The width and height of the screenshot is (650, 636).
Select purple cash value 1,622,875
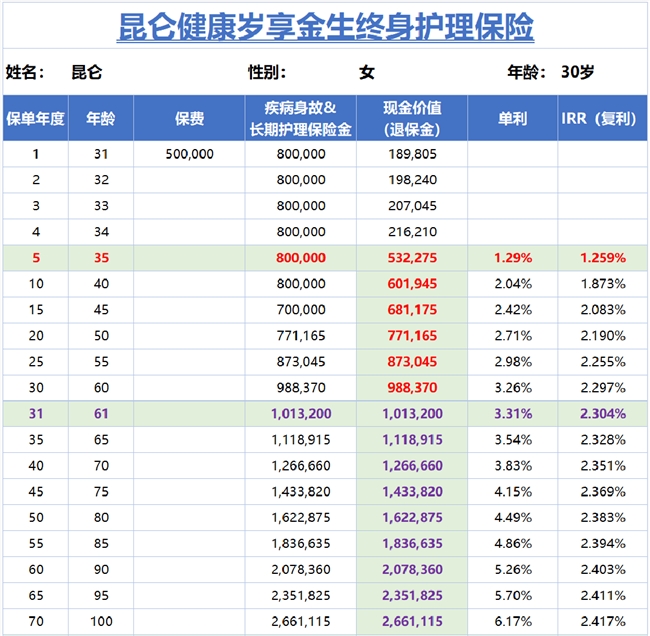[x=412, y=518]
